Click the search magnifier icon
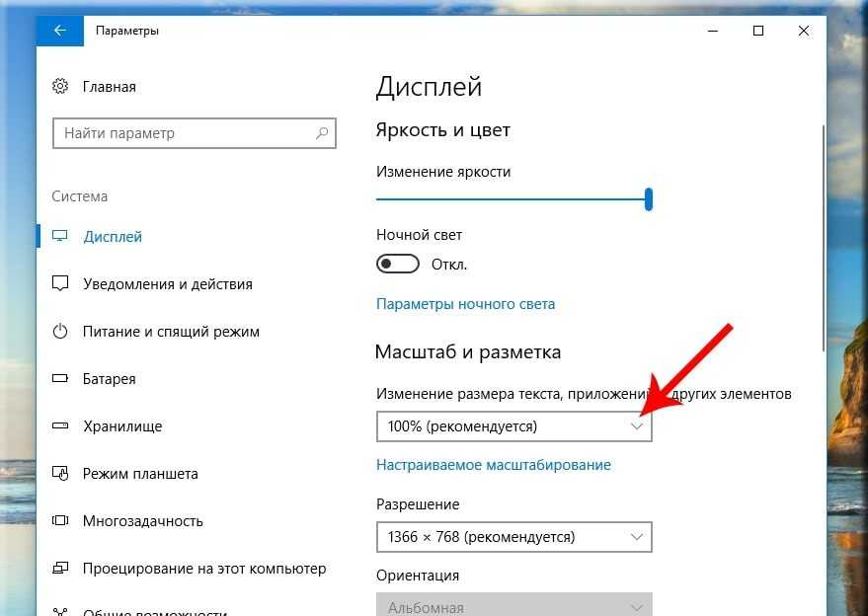Image resolution: width=868 pixels, height=616 pixels. (x=321, y=133)
